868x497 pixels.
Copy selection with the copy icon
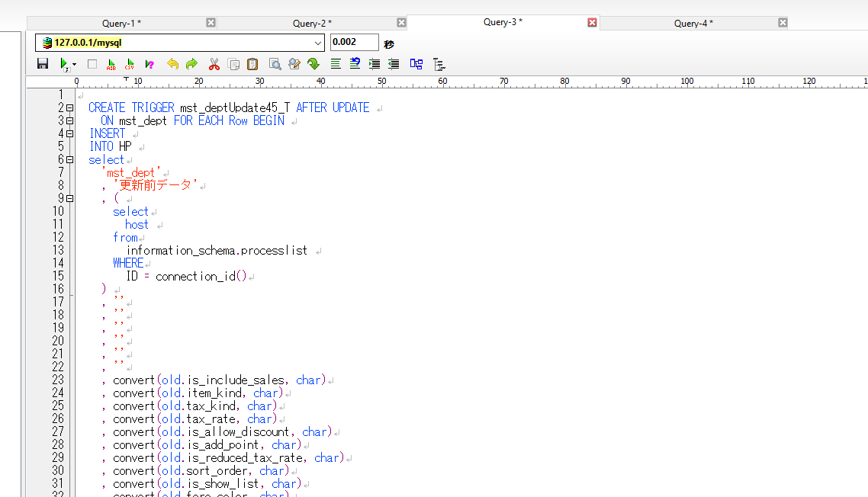click(233, 64)
